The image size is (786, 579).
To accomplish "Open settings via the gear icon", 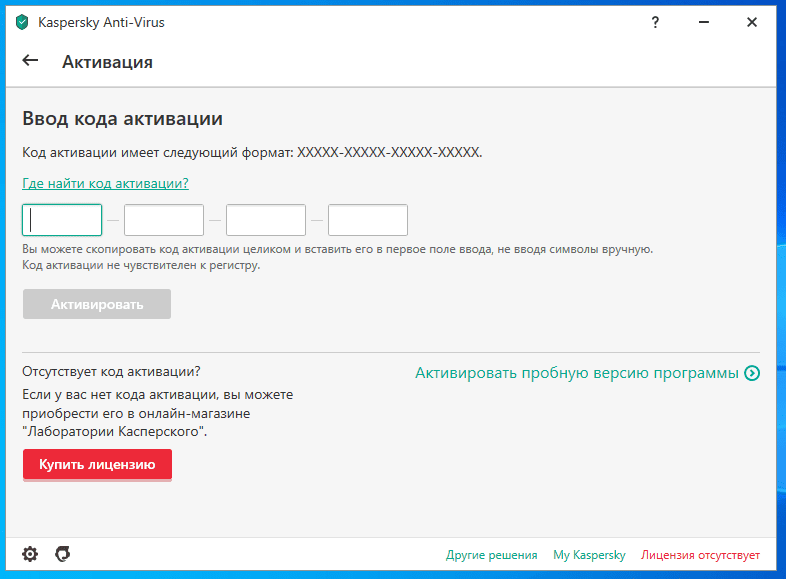I will click(30, 554).
